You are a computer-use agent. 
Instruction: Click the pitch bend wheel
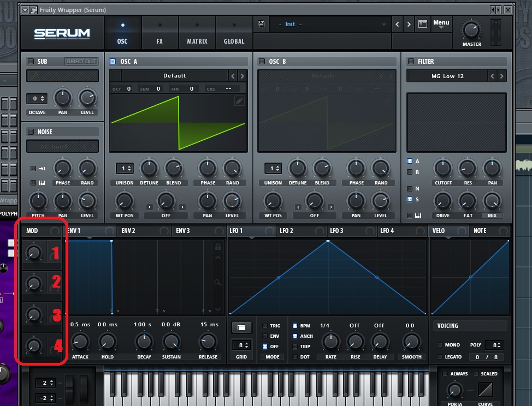pos(69,389)
